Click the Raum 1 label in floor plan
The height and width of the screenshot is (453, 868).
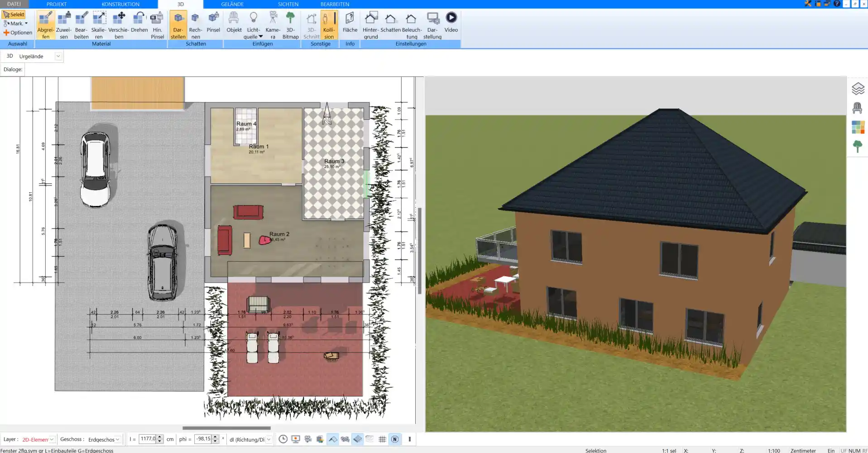coord(259,147)
